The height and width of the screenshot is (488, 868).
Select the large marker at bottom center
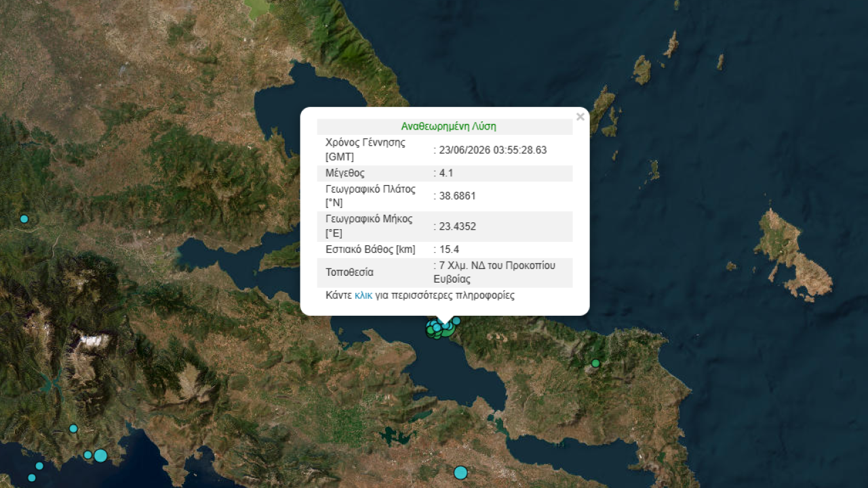coord(460,472)
